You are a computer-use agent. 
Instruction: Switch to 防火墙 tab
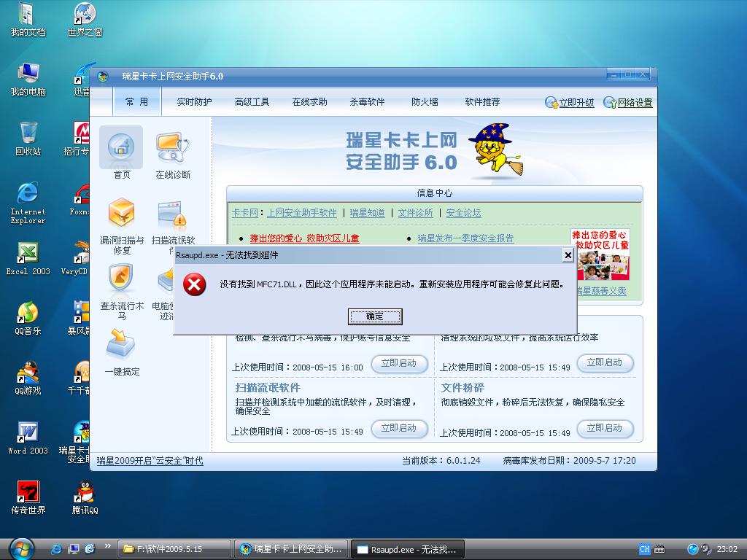coord(425,102)
